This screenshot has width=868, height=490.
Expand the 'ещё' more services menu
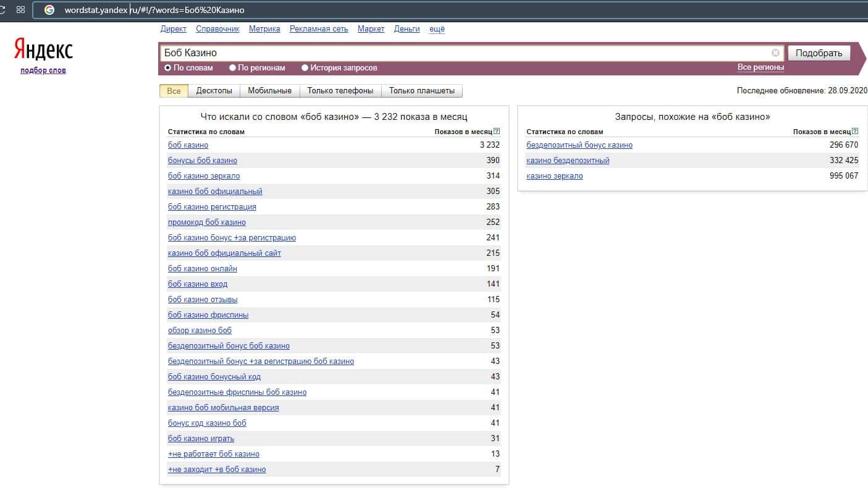[x=437, y=29]
